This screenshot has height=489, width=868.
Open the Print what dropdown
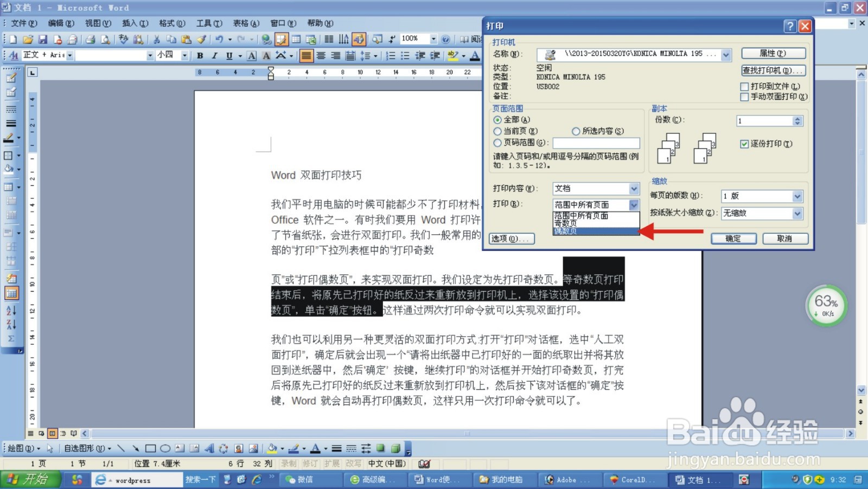tap(634, 189)
